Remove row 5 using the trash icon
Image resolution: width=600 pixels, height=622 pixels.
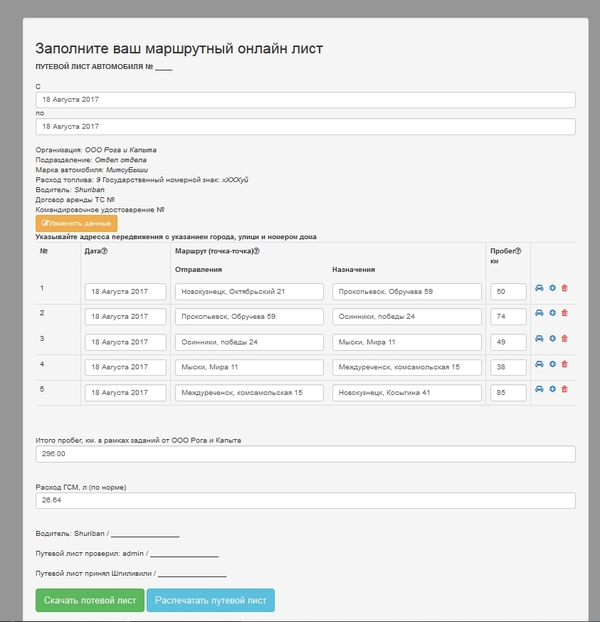pos(564,389)
